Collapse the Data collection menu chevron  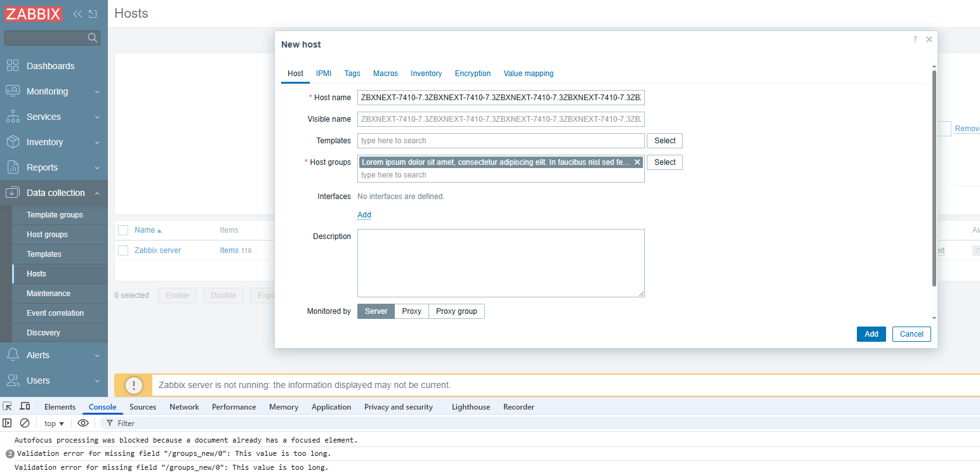click(97, 193)
